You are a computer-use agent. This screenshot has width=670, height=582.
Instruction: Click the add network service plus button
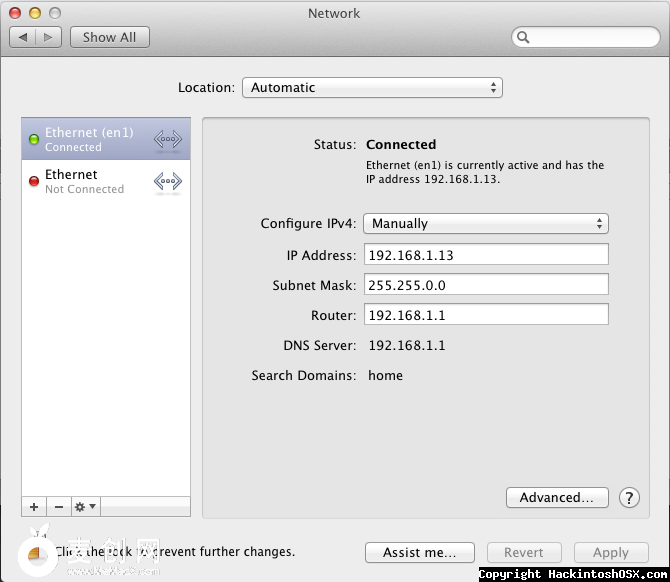[x=34, y=507]
